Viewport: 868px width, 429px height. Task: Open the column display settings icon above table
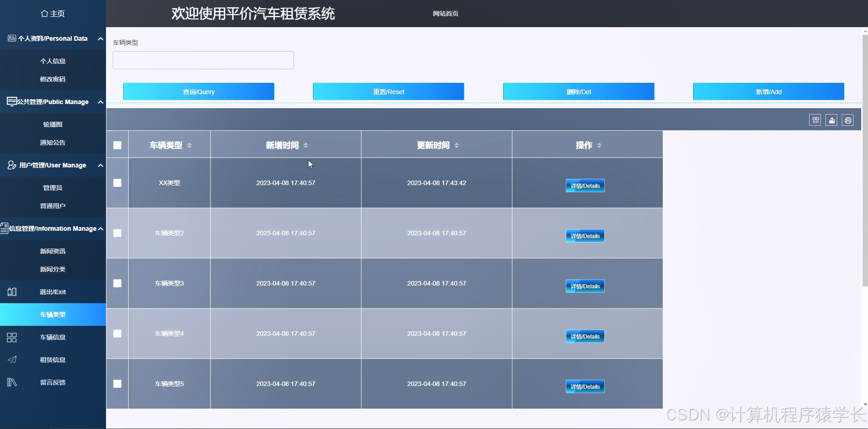[x=815, y=120]
